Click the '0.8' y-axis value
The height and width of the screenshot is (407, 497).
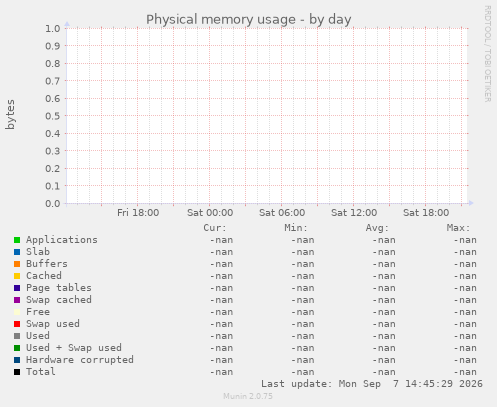coord(53,64)
